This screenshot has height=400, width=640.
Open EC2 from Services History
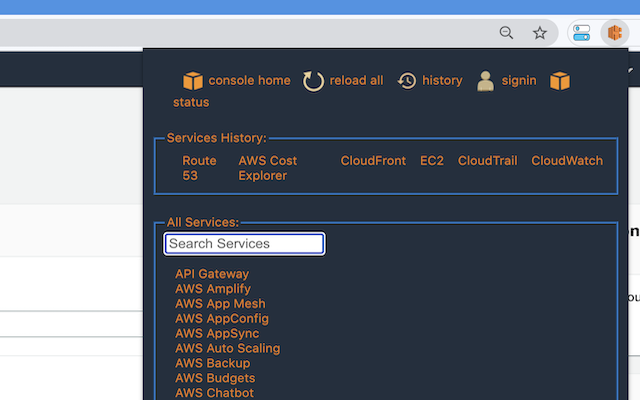point(432,160)
